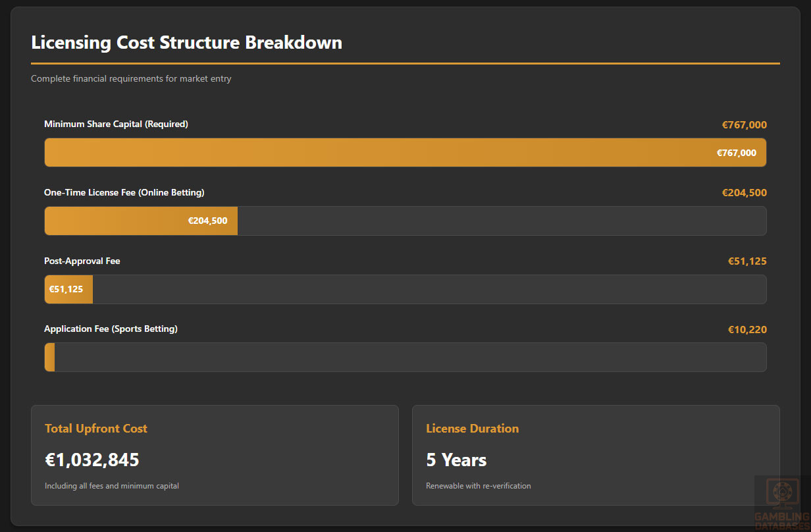This screenshot has height=532, width=811.
Task: Click the Gambling Database logo watermark
Action: [783, 504]
